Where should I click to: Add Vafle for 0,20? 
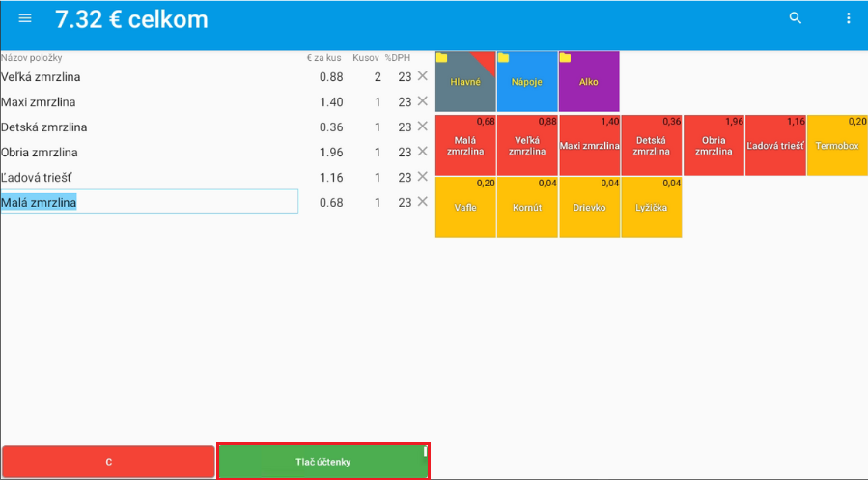click(x=465, y=207)
